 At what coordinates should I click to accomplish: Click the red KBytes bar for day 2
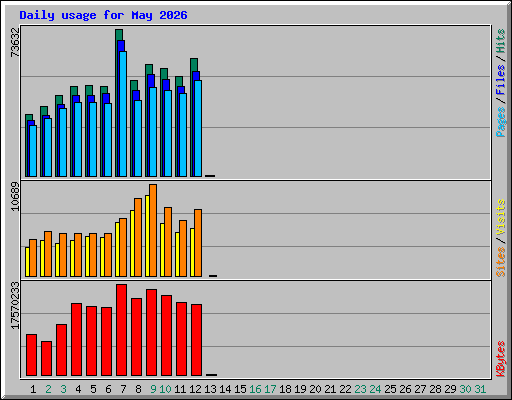click(x=46, y=359)
